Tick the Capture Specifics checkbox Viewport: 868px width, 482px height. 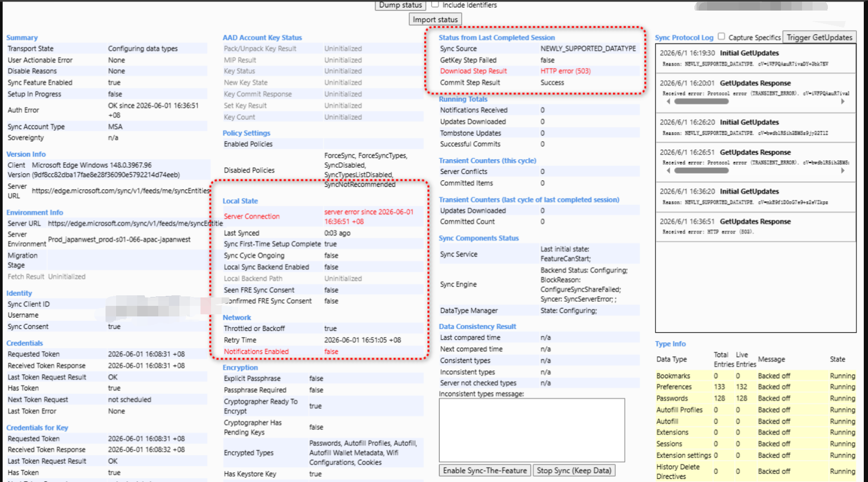point(721,36)
